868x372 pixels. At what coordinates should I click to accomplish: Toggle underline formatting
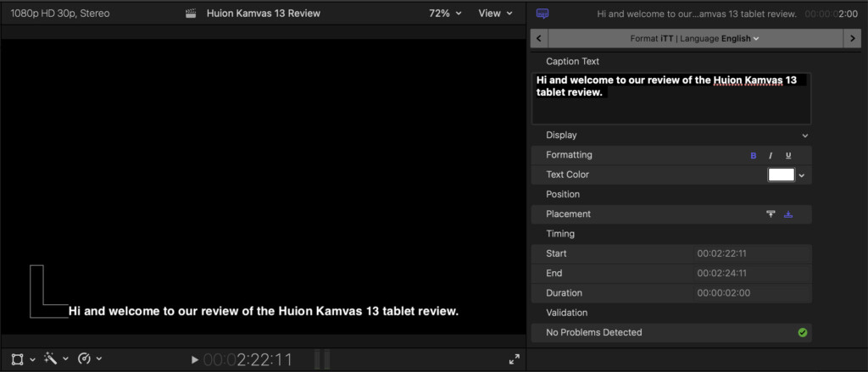click(788, 156)
